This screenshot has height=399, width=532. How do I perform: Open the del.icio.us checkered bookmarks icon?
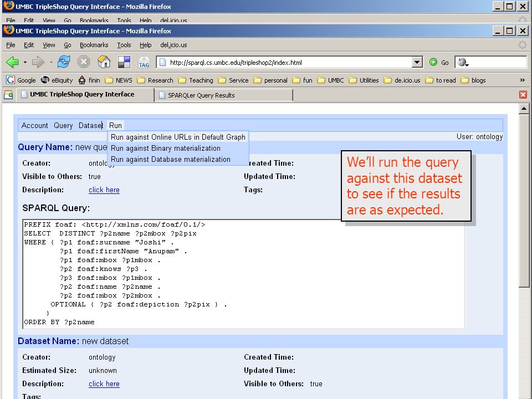(x=124, y=62)
